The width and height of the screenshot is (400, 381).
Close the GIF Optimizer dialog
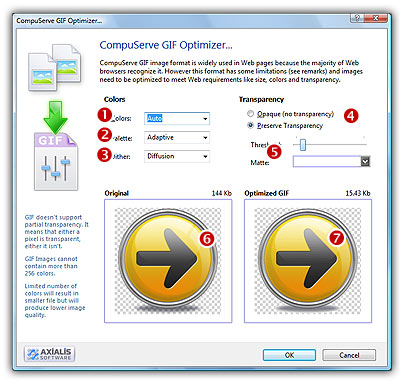pos(375,18)
